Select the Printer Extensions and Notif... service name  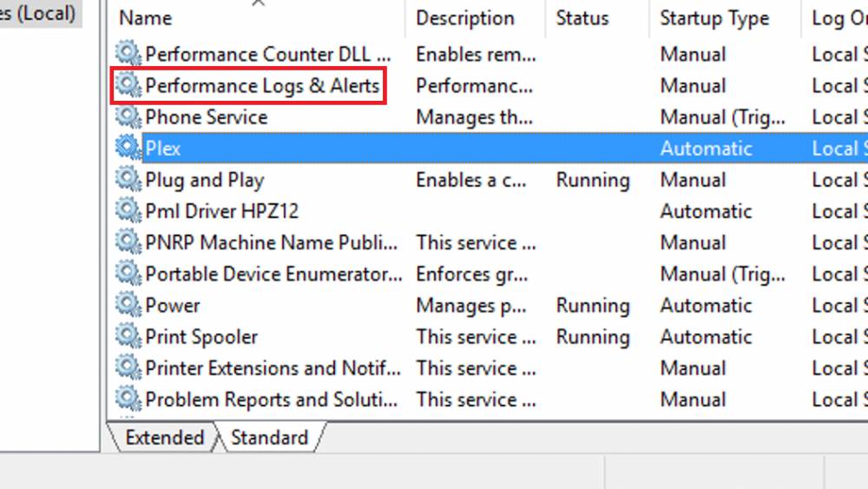coord(273,368)
